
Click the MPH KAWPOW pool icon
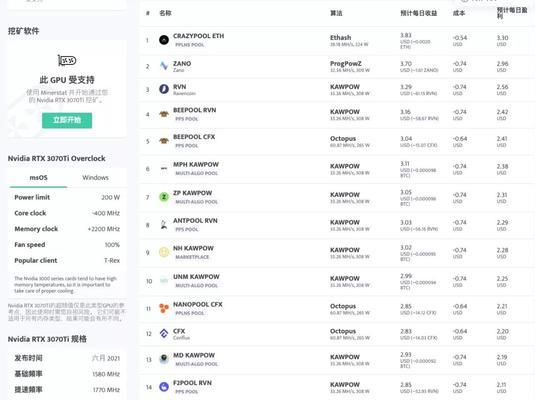[164, 168]
